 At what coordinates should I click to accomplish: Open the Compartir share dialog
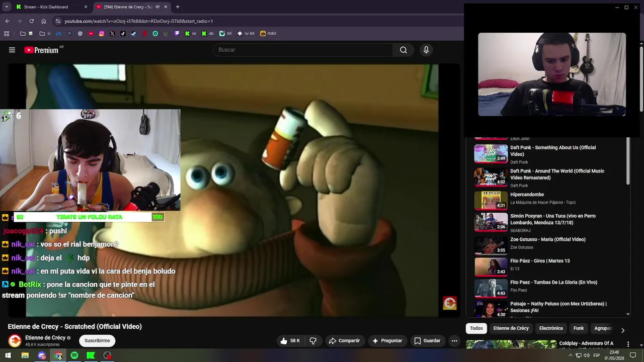click(x=345, y=341)
